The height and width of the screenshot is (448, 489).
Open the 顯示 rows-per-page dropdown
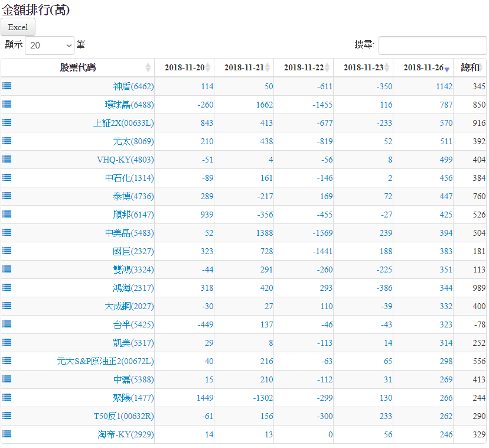tap(50, 45)
